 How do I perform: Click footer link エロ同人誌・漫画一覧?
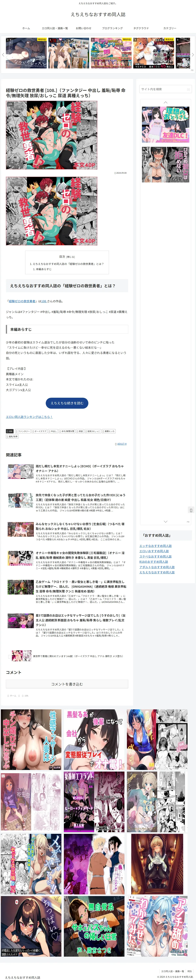tap(172, 971)
